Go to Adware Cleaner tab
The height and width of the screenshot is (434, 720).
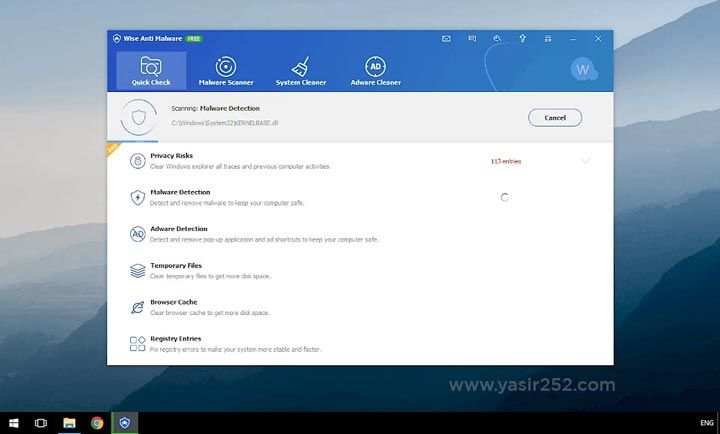[x=376, y=71]
